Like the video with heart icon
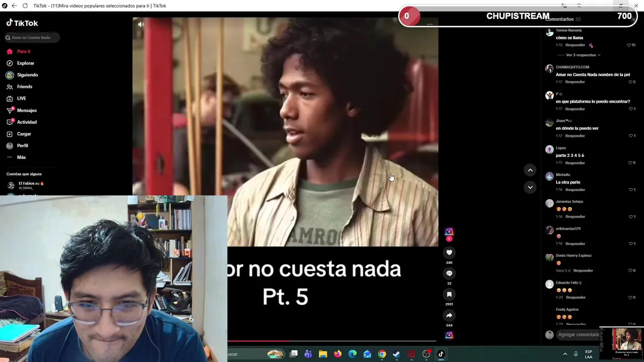The width and height of the screenshot is (644, 362). 449,252
